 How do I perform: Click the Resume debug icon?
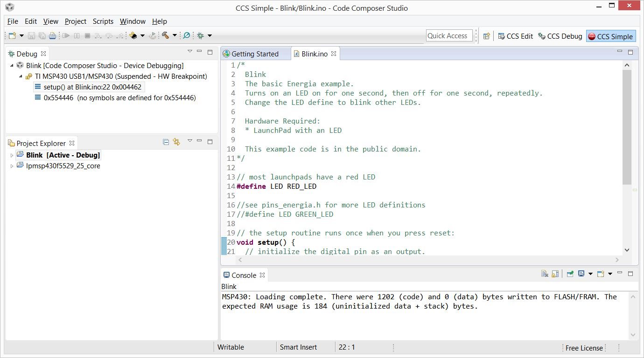point(66,35)
